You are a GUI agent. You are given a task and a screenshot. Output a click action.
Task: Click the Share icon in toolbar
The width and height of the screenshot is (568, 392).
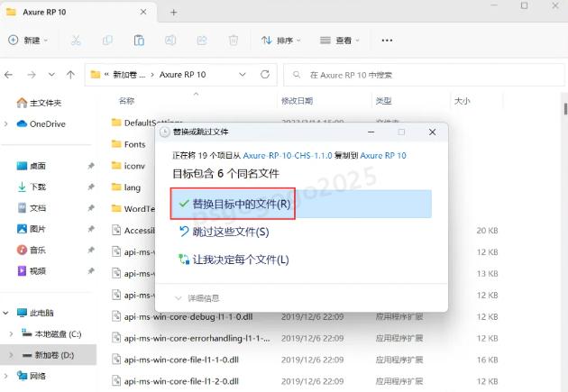pos(202,41)
